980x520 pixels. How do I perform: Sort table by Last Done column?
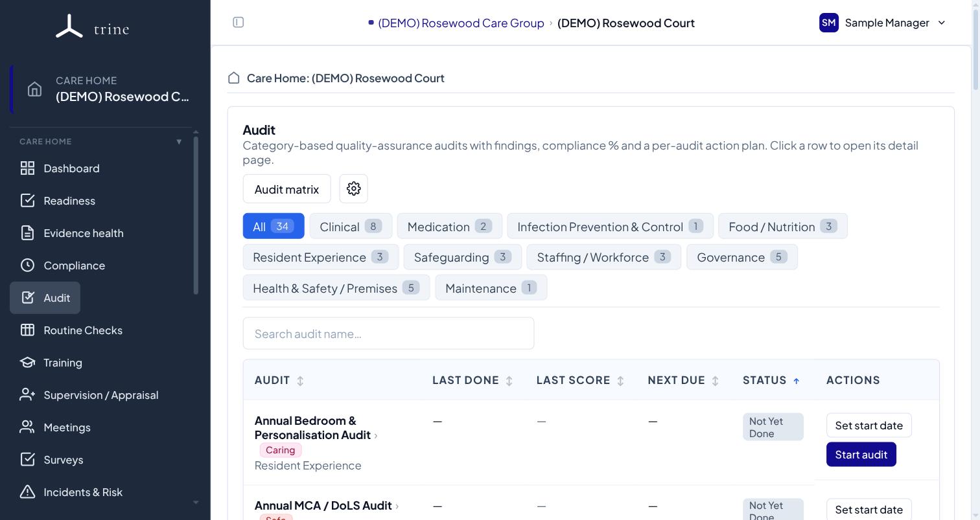click(x=509, y=381)
